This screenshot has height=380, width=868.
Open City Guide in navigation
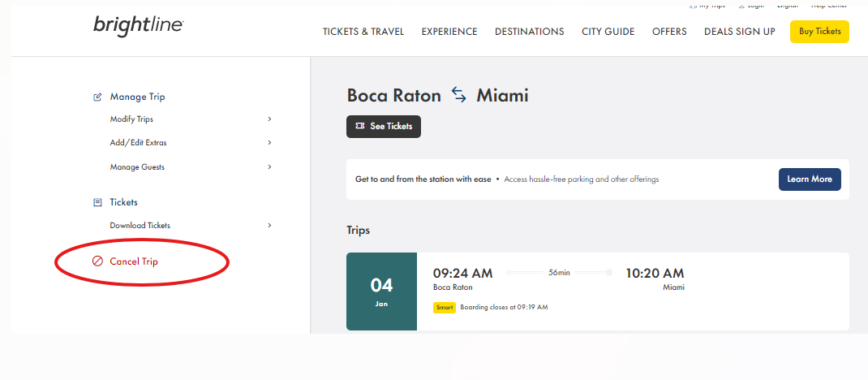pos(608,32)
